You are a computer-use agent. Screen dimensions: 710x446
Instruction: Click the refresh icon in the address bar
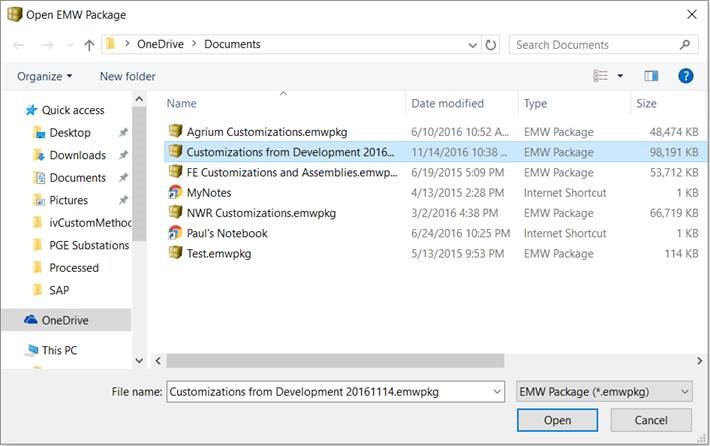pos(491,45)
